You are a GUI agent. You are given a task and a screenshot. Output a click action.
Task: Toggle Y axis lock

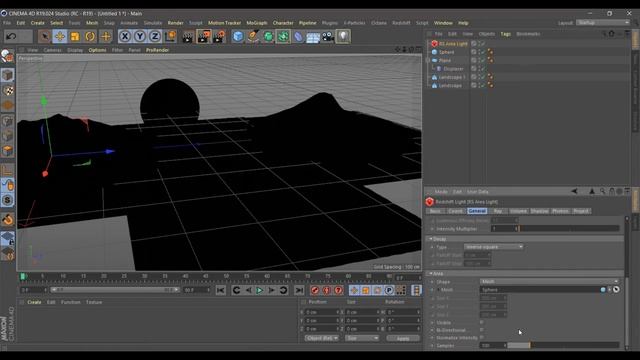140,37
